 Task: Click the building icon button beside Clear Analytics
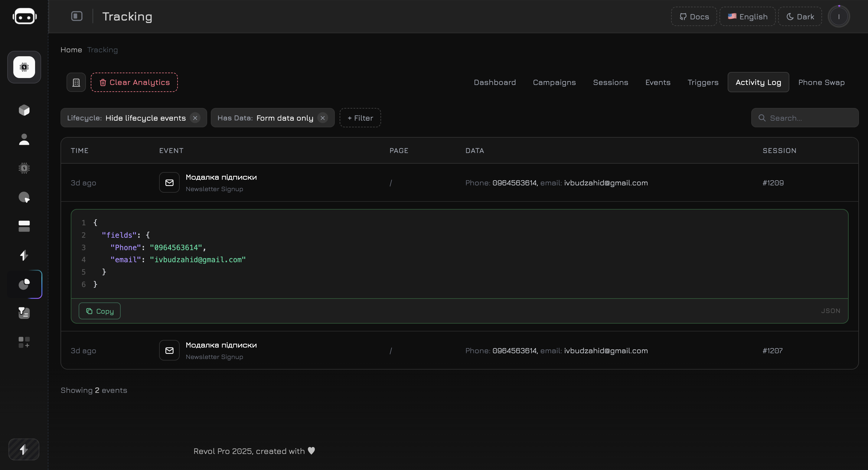(76, 83)
